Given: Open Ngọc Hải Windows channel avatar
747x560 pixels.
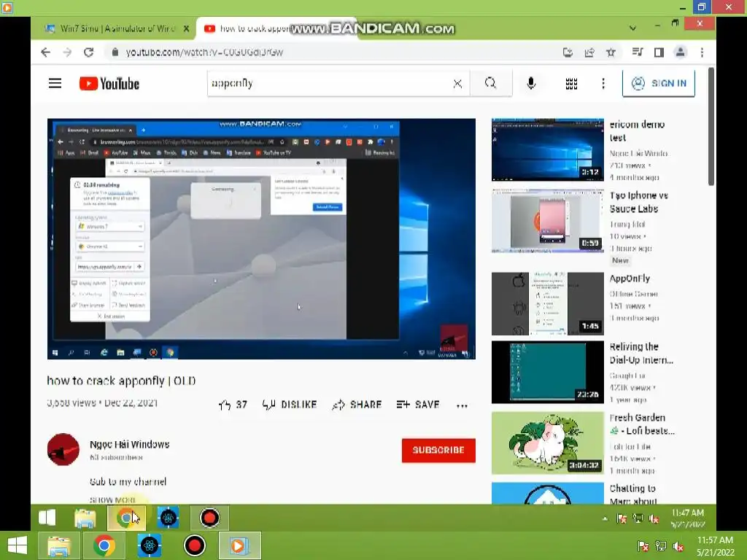Looking at the screenshot, I should [63, 449].
